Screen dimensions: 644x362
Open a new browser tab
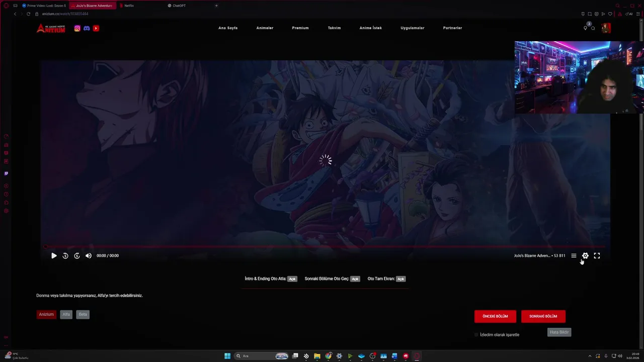point(216,6)
